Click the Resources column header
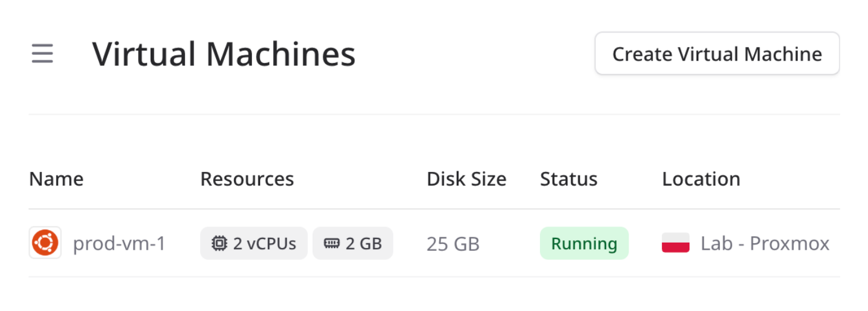868x311 pixels. (x=247, y=179)
